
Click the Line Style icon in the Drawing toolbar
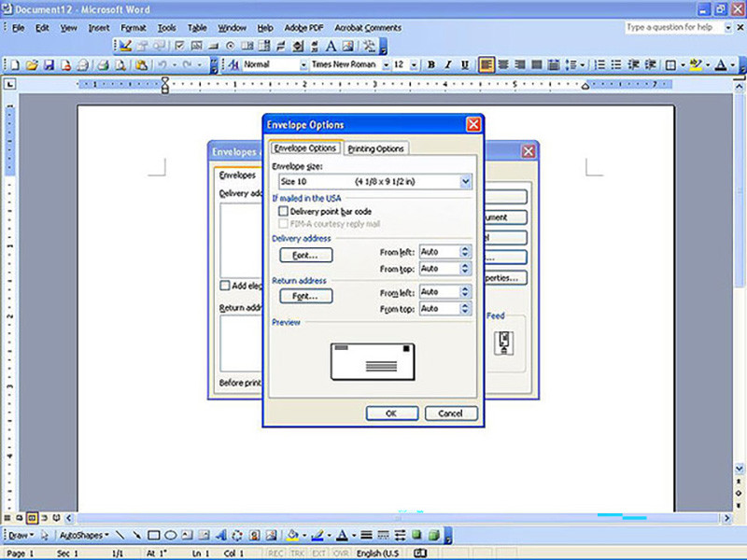coord(366,535)
